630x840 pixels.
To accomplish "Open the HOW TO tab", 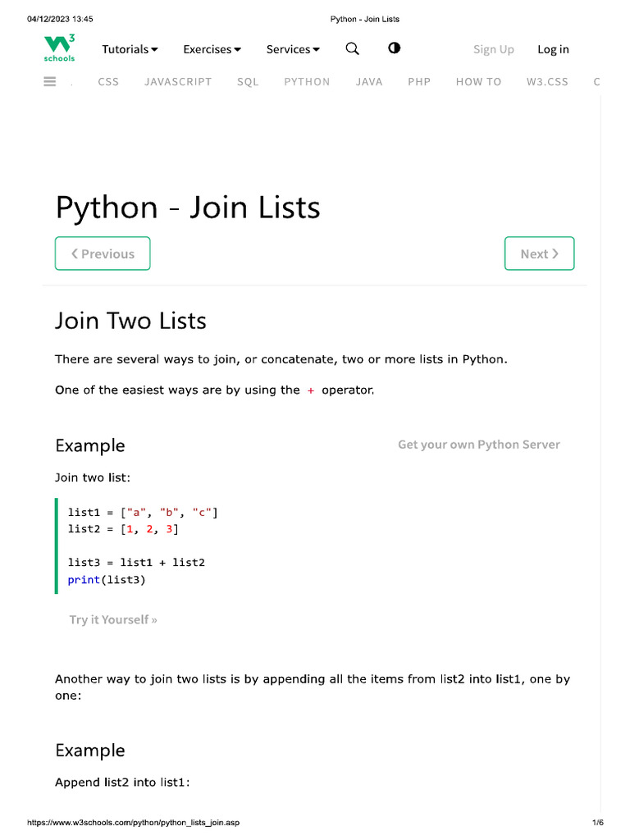I will point(478,82).
